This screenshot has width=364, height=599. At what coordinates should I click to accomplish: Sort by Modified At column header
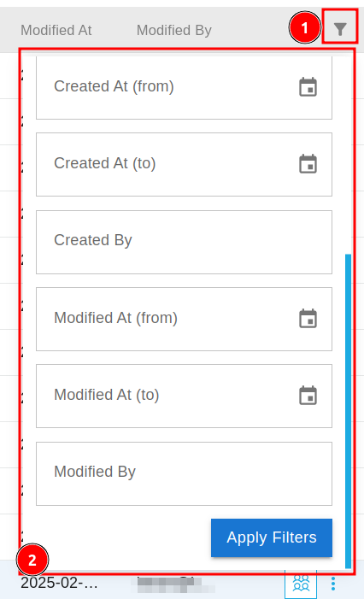tap(56, 30)
